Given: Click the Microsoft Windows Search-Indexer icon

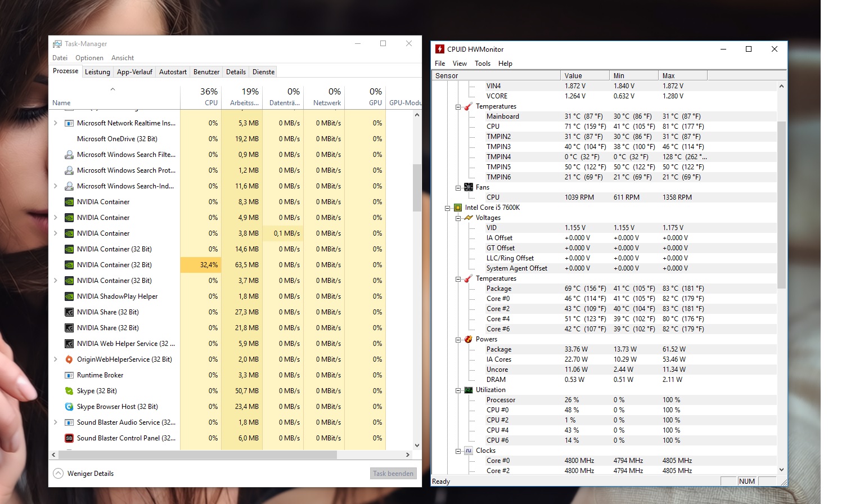Looking at the screenshot, I should [69, 186].
